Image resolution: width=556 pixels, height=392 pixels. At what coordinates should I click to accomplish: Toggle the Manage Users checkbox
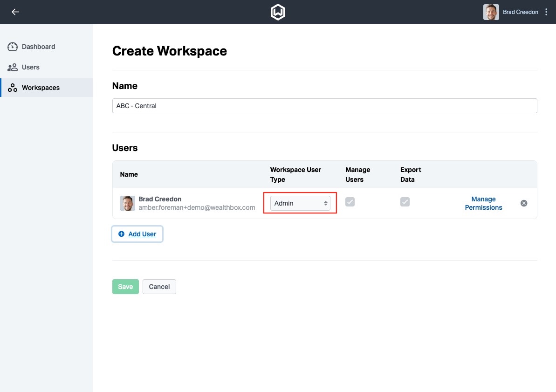click(x=350, y=202)
